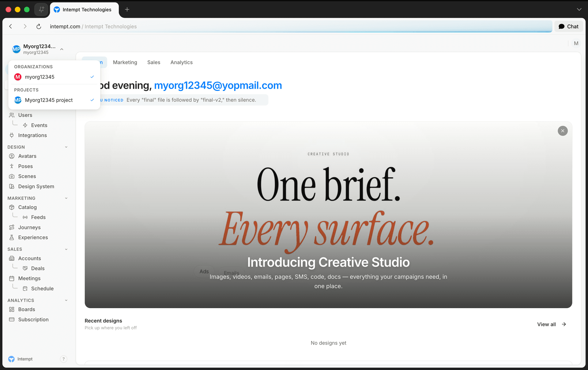This screenshot has height=370, width=588.
Task: Select the myorg12345 organization
Action: click(x=54, y=77)
